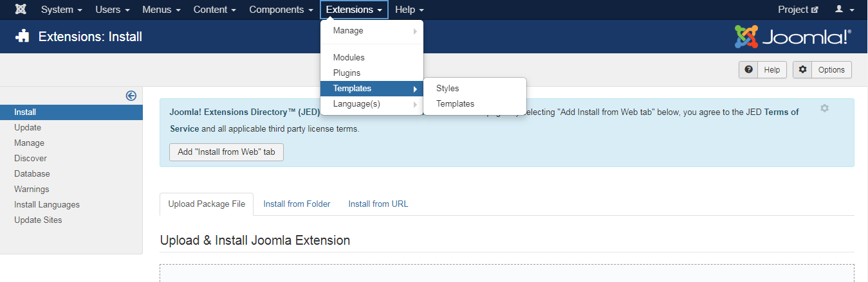The height and width of the screenshot is (282, 868).
Task: Expand the Manage submenu
Action: click(x=372, y=31)
